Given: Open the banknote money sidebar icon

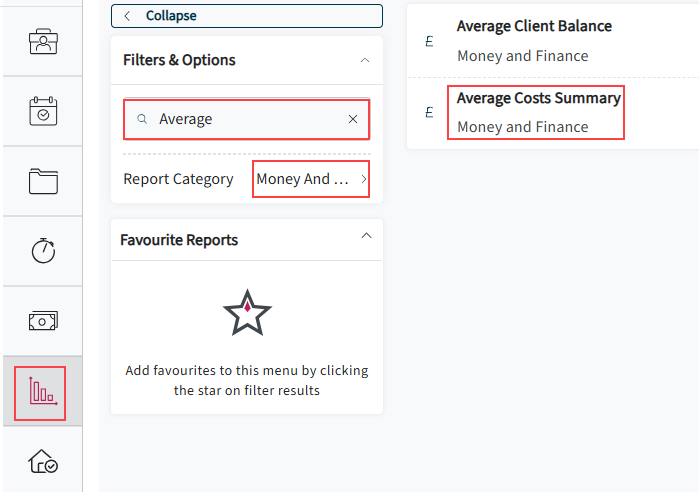Looking at the screenshot, I should (43, 321).
